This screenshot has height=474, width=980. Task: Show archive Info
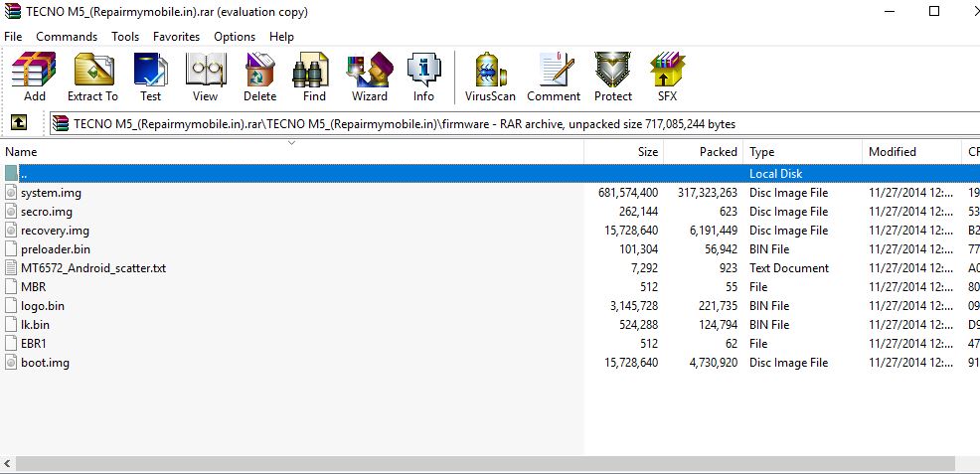423,78
